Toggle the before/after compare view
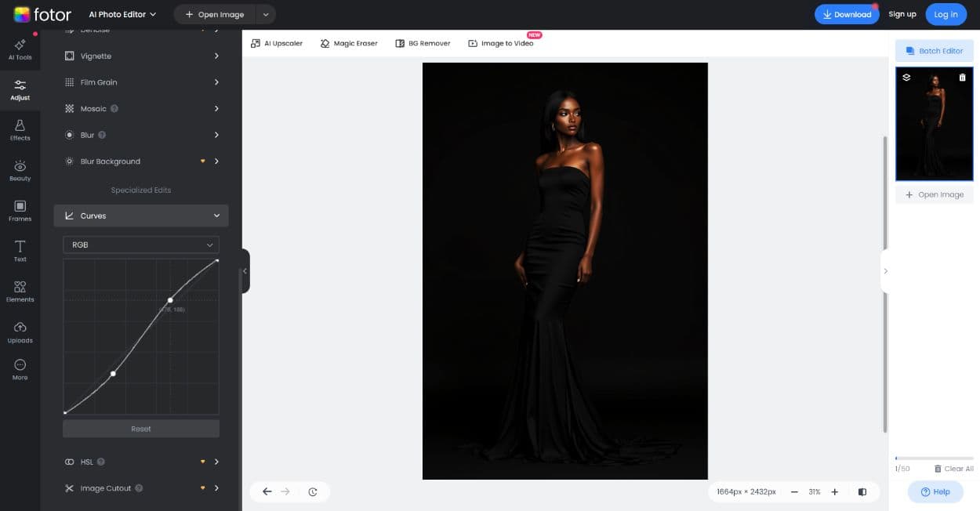The height and width of the screenshot is (511, 980). click(x=862, y=492)
